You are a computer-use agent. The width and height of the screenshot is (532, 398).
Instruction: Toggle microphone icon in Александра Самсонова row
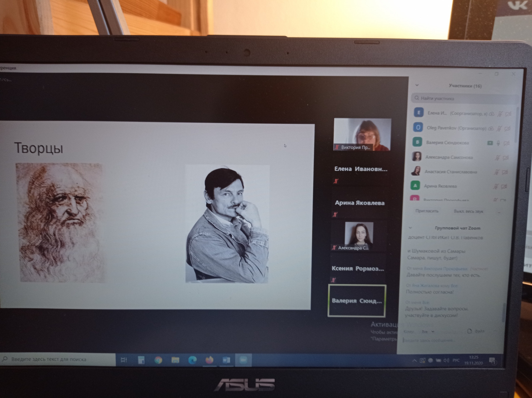click(x=497, y=158)
